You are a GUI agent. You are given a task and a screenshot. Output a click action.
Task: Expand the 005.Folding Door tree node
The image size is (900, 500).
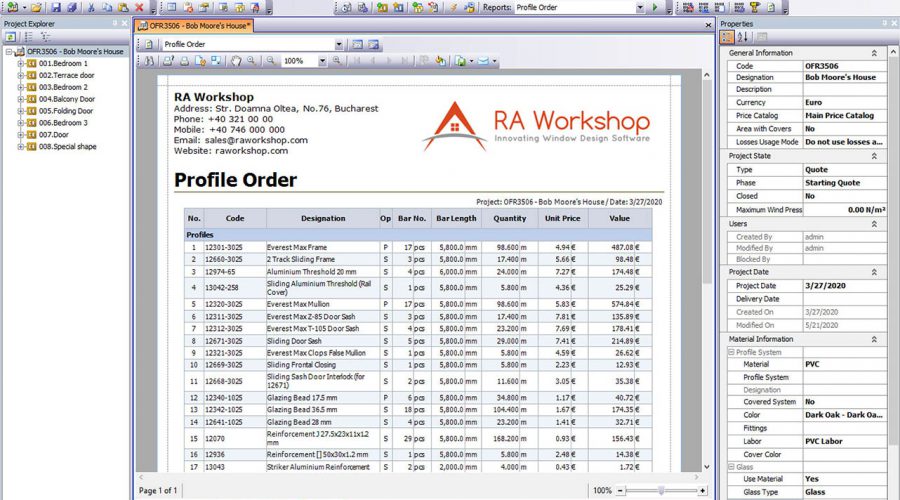[x=21, y=111]
